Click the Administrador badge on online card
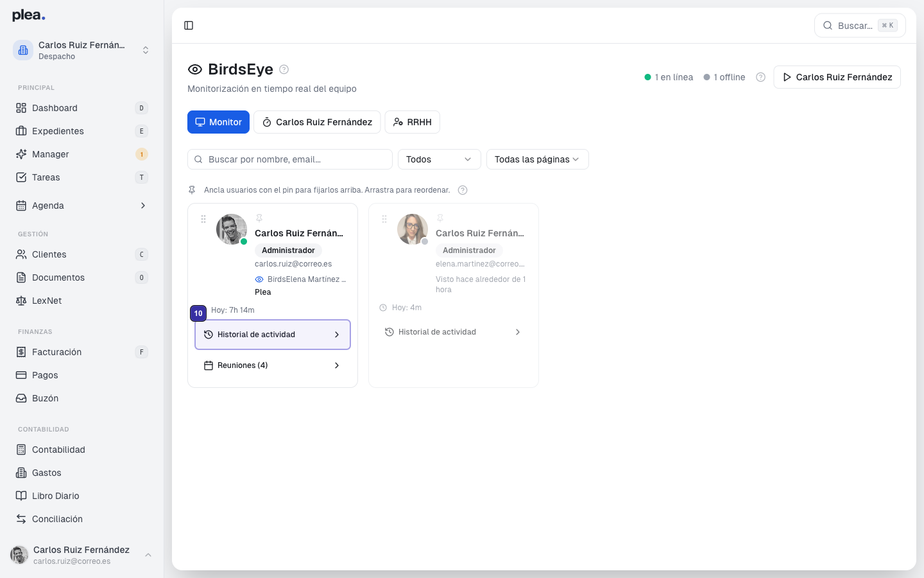 coord(288,250)
